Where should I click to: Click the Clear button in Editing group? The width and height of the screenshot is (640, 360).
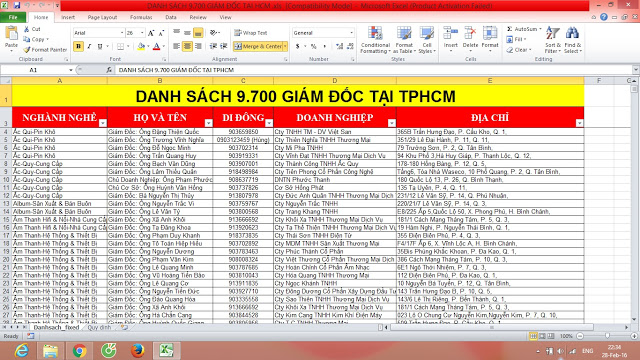518,50
